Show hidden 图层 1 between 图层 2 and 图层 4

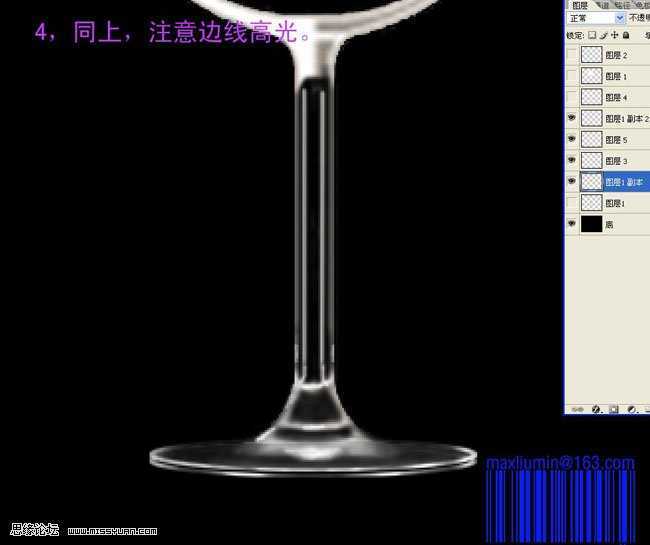572,76
